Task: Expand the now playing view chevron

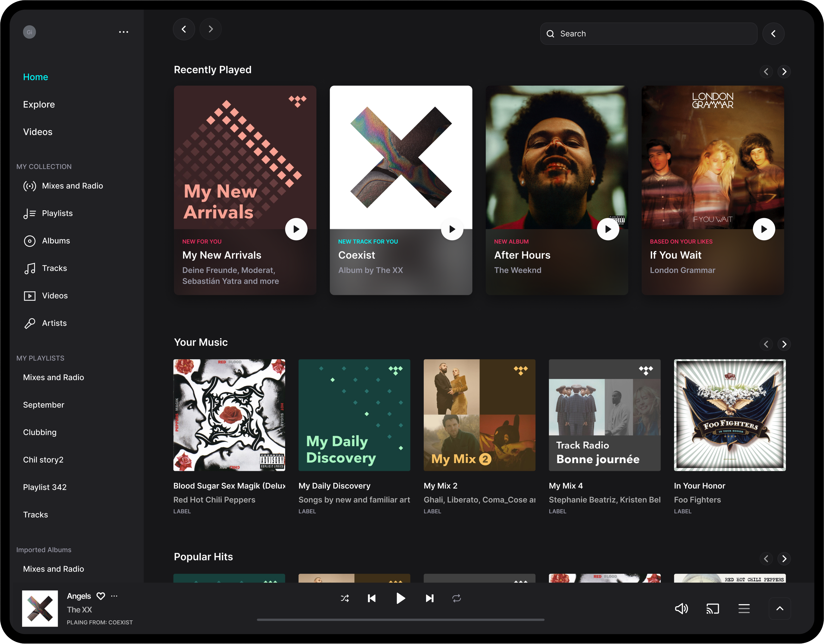Action: 779,608
